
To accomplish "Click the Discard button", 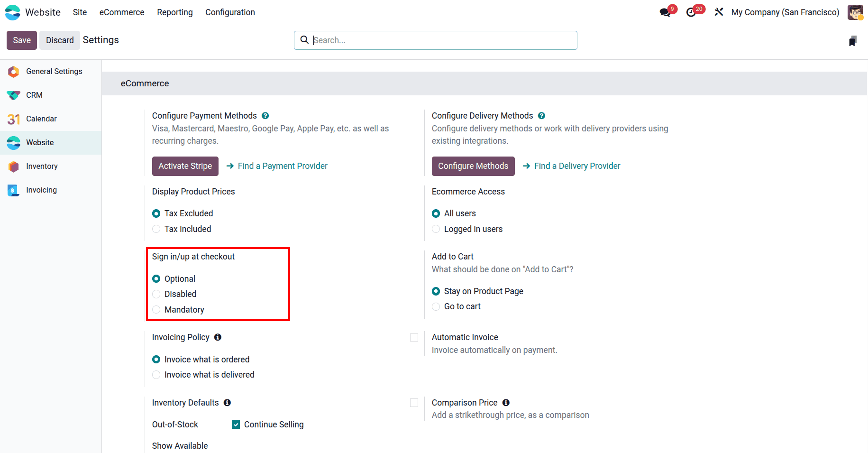I will (x=60, y=40).
